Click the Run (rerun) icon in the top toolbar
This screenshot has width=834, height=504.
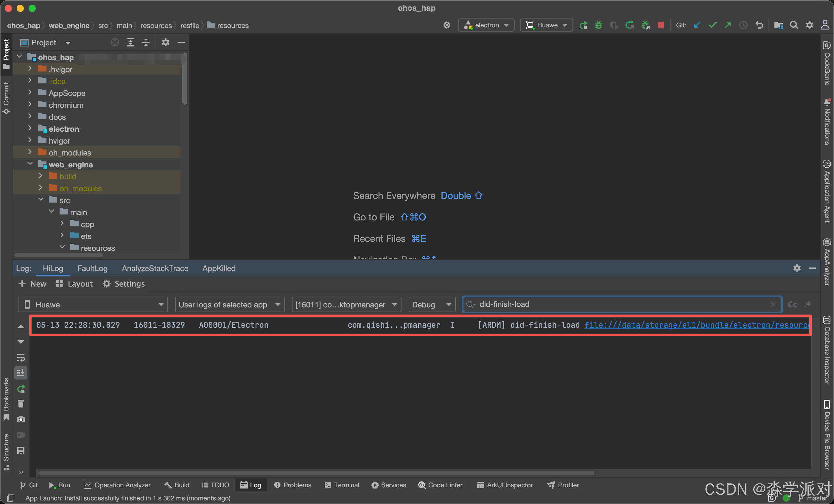583,25
